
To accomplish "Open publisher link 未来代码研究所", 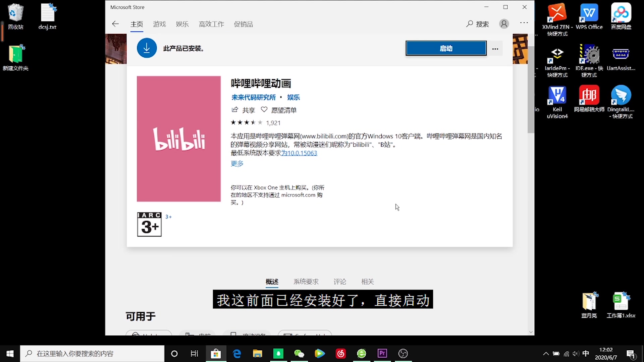I will [x=254, y=97].
